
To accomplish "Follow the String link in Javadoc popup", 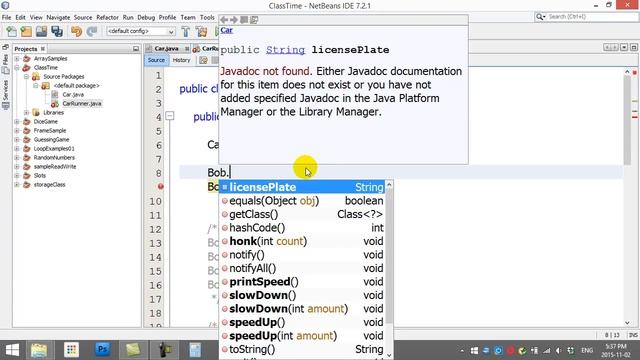I will pyautogui.click(x=285, y=50).
